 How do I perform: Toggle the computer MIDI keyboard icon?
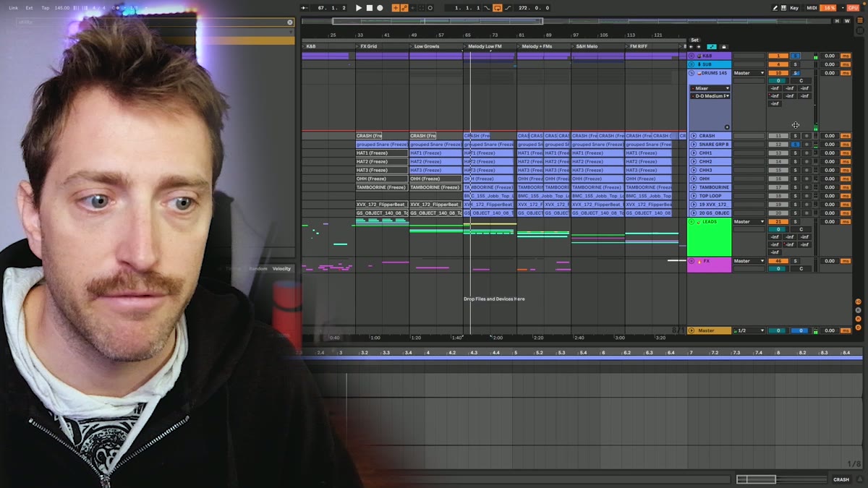pyautogui.click(x=783, y=8)
